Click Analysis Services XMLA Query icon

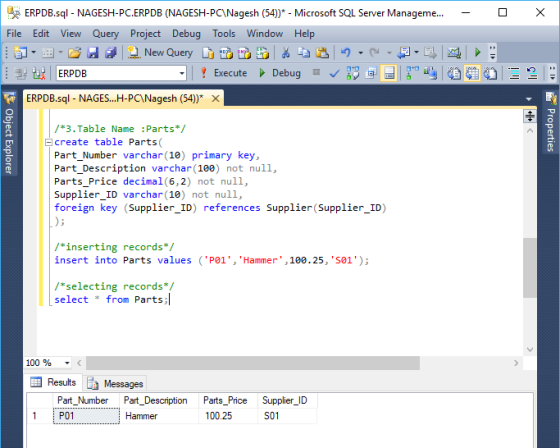(x=262, y=53)
